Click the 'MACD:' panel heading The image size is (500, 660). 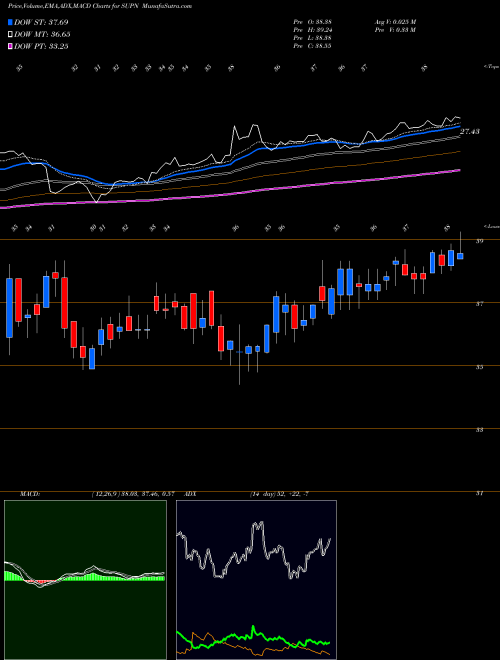tap(29, 494)
